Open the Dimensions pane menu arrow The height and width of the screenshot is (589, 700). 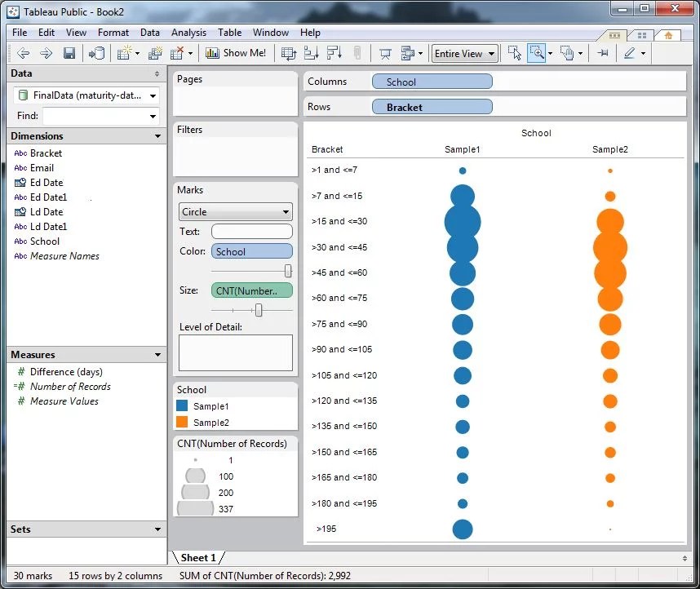(x=157, y=136)
